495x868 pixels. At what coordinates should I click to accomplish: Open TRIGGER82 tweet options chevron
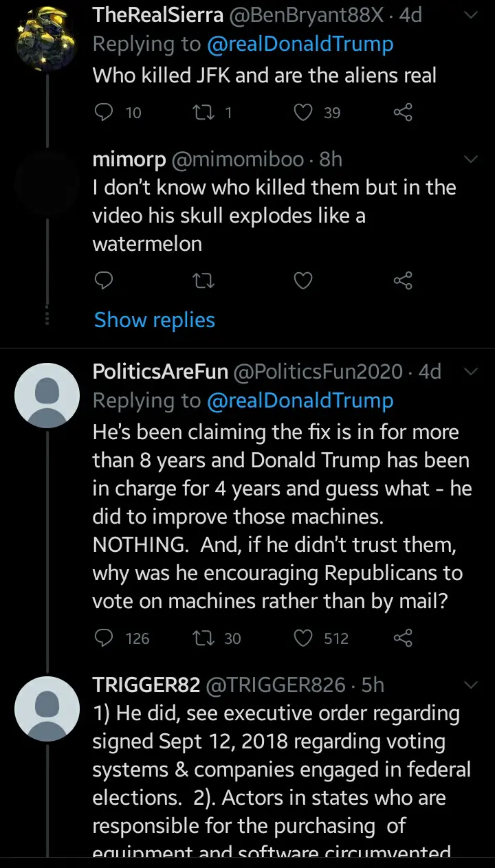coord(471,685)
